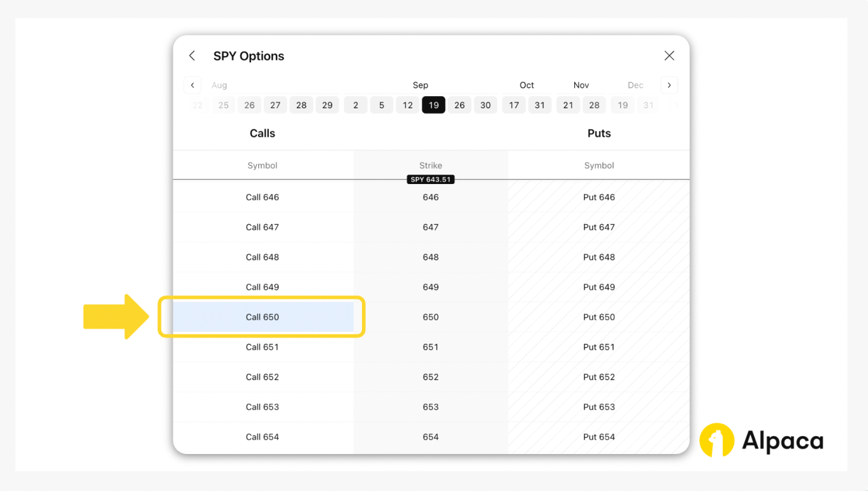Screen dimensions: 868x491
Task: Navigate back using the back arrow
Action: pos(192,55)
